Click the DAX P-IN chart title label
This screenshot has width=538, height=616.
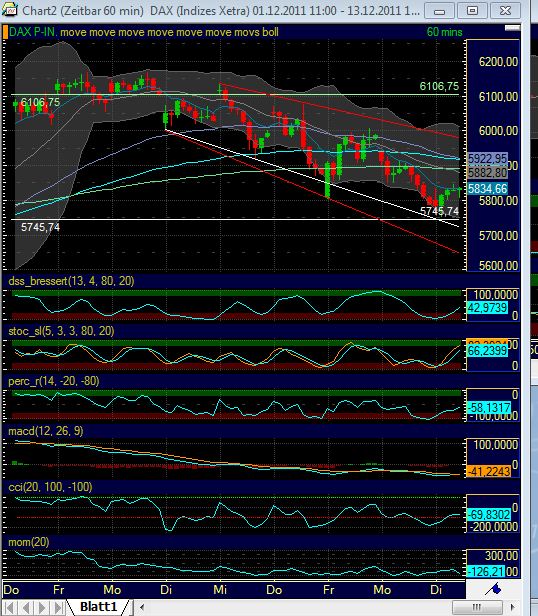[x=32, y=32]
